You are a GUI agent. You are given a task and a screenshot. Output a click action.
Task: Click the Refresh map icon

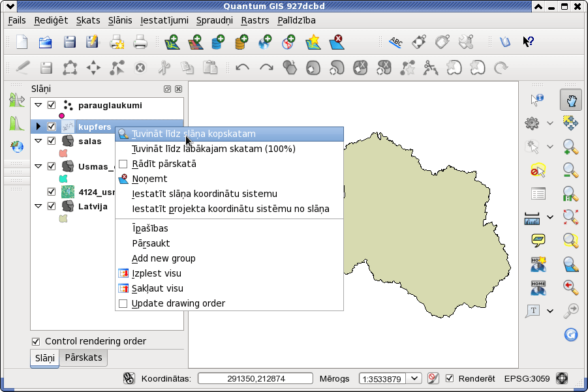(571, 335)
